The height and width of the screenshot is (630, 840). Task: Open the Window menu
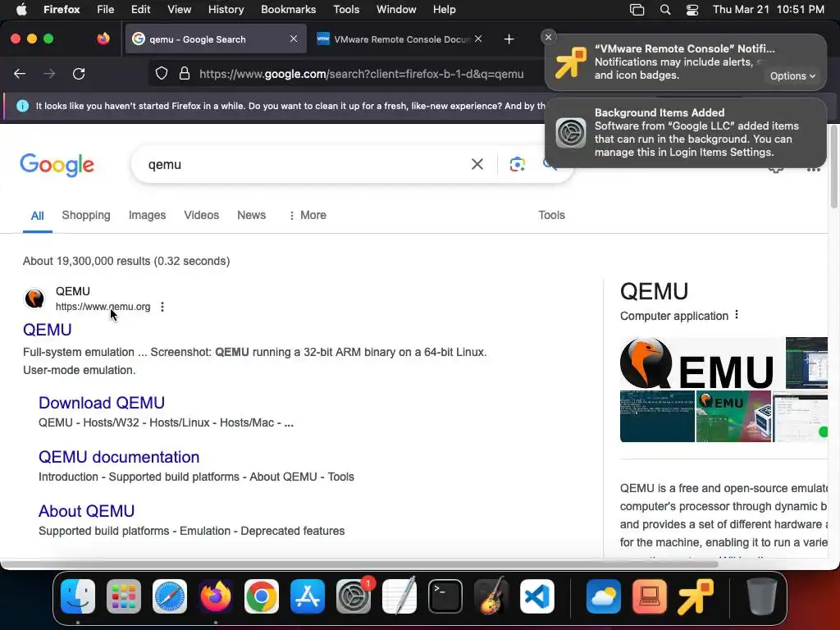pos(396,10)
